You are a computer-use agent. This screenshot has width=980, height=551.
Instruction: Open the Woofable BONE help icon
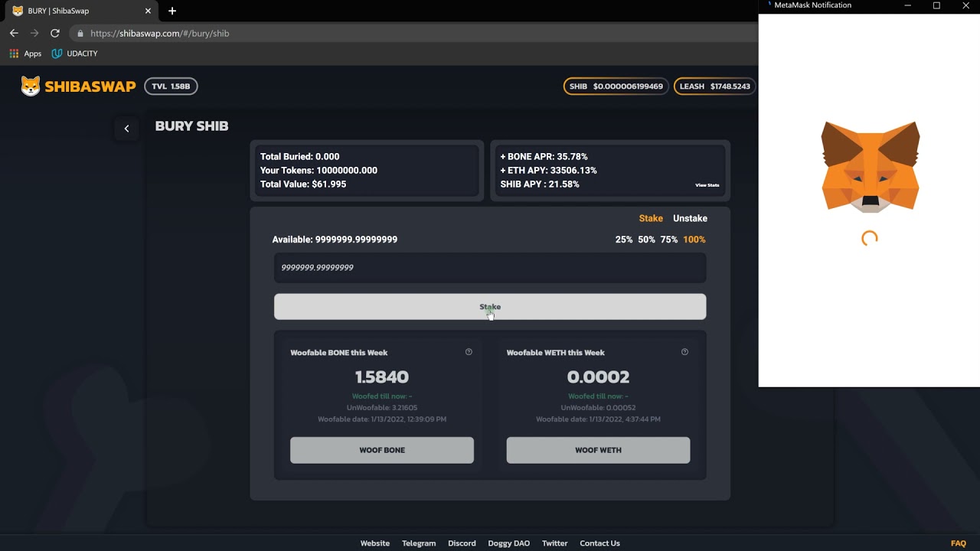(469, 352)
